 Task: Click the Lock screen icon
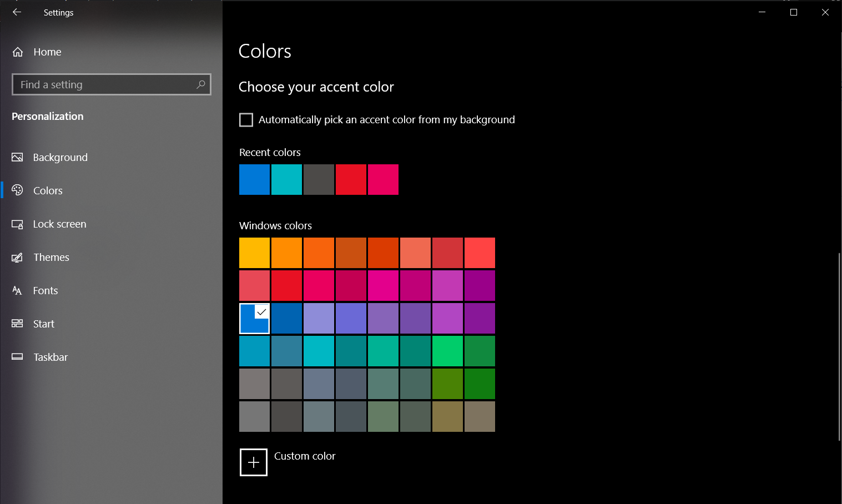coord(17,224)
